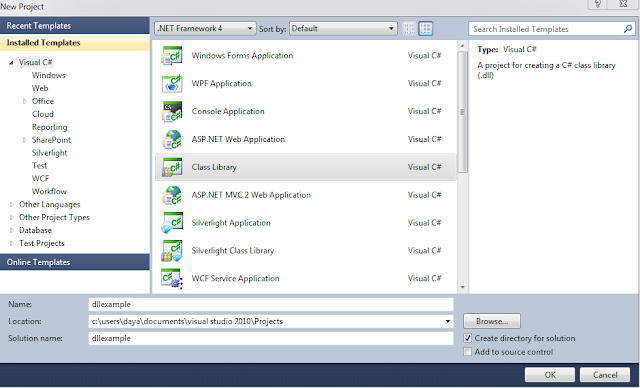Select the WCF Service Application label
The height and width of the screenshot is (388, 640).
(x=236, y=278)
